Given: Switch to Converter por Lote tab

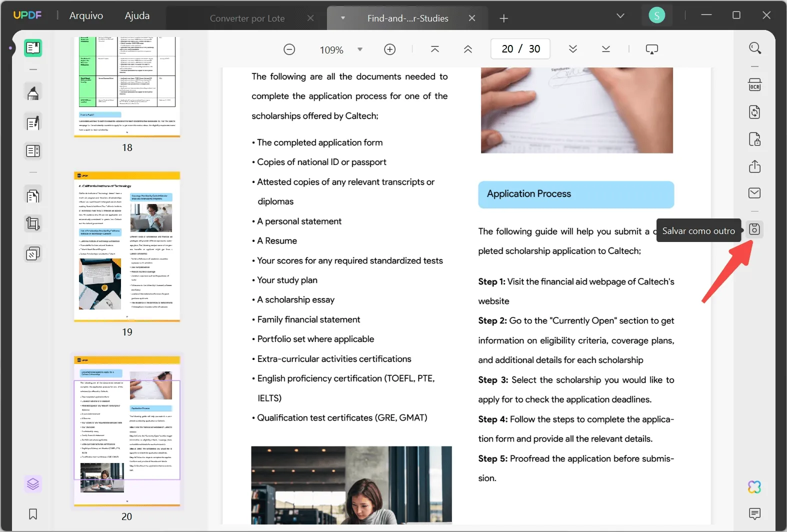Looking at the screenshot, I should coord(247,18).
